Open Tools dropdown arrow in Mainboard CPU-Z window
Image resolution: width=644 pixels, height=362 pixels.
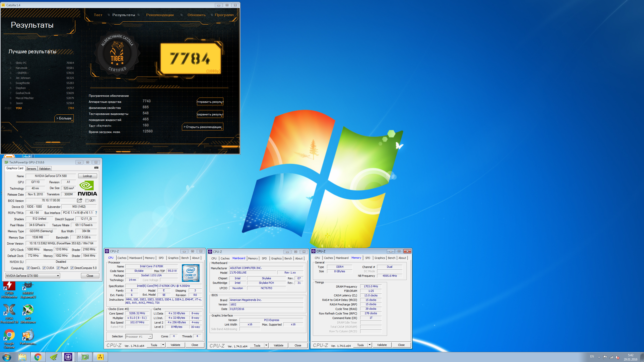pyautogui.click(x=266, y=345)
